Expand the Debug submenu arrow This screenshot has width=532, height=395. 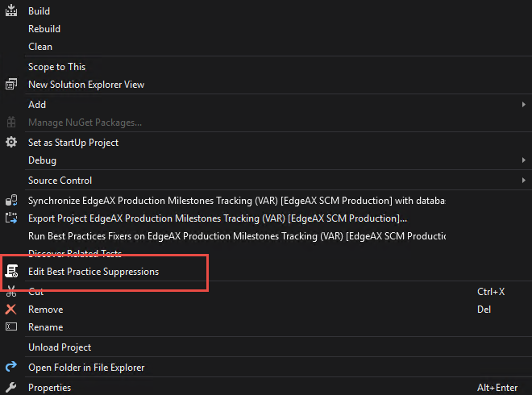click(523, 160)
